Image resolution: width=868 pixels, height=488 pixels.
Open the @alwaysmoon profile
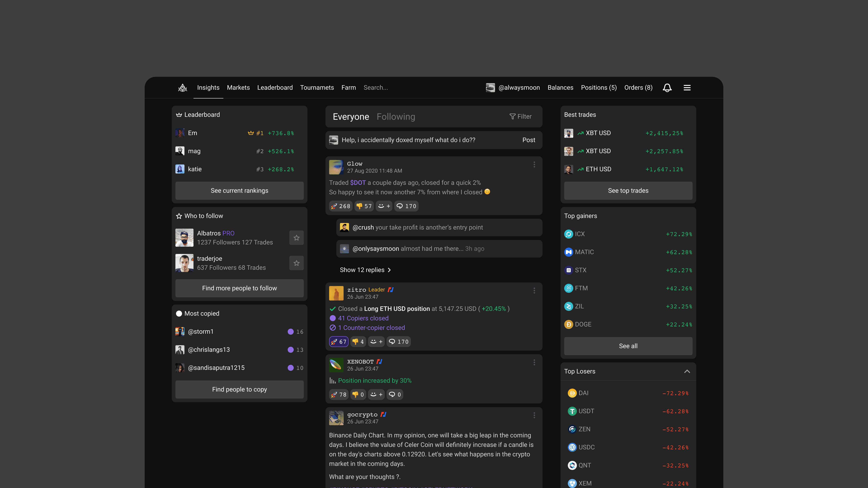tap(513, 88)
